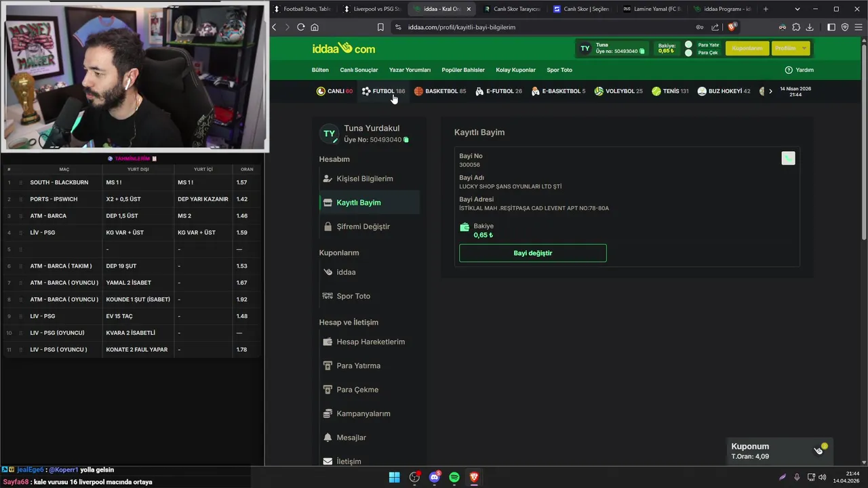Screen dimensions: 868x488
Task: Open Yazar Yorumları from top menu
Action: coord(410,70)
